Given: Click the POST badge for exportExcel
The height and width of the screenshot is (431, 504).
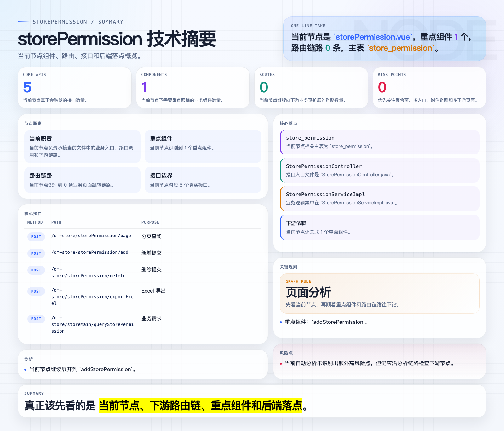Looking at the screenshot, I should click(x=36, y=291).
